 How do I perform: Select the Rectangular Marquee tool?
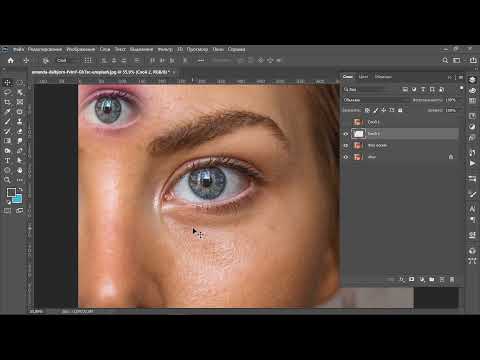20,83
